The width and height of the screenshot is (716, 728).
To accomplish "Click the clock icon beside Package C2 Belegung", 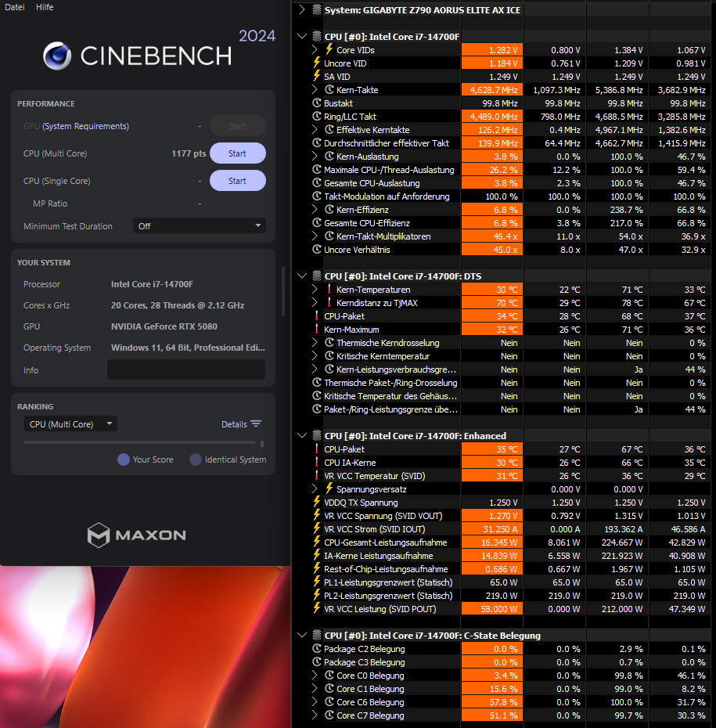I will 316,649.
